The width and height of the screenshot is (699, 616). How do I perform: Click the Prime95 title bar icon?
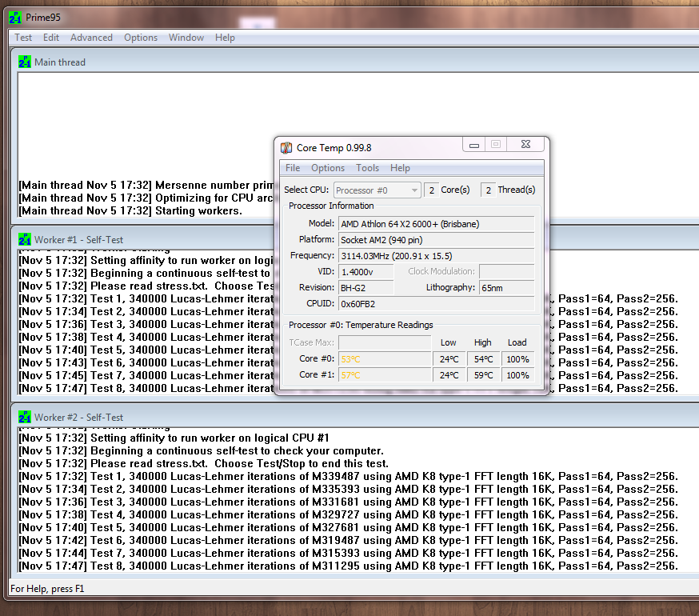pyautogui.click(x=15, y=18)
